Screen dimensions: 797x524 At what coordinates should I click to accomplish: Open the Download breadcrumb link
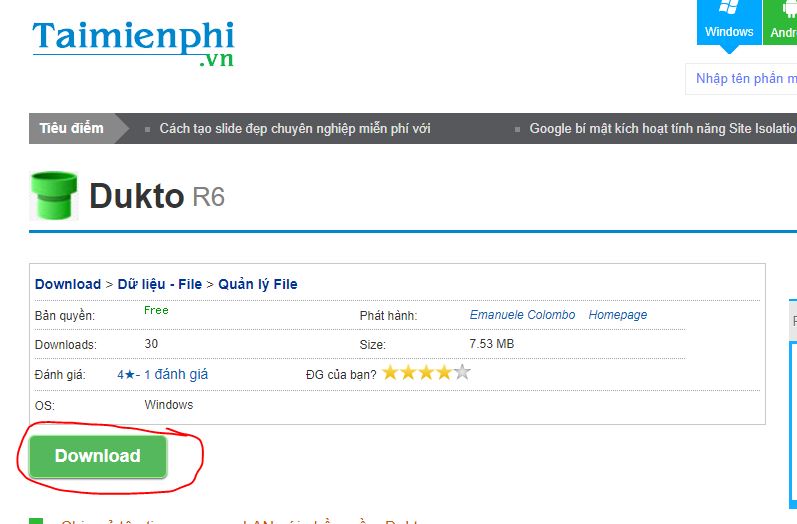pos(68,284)
